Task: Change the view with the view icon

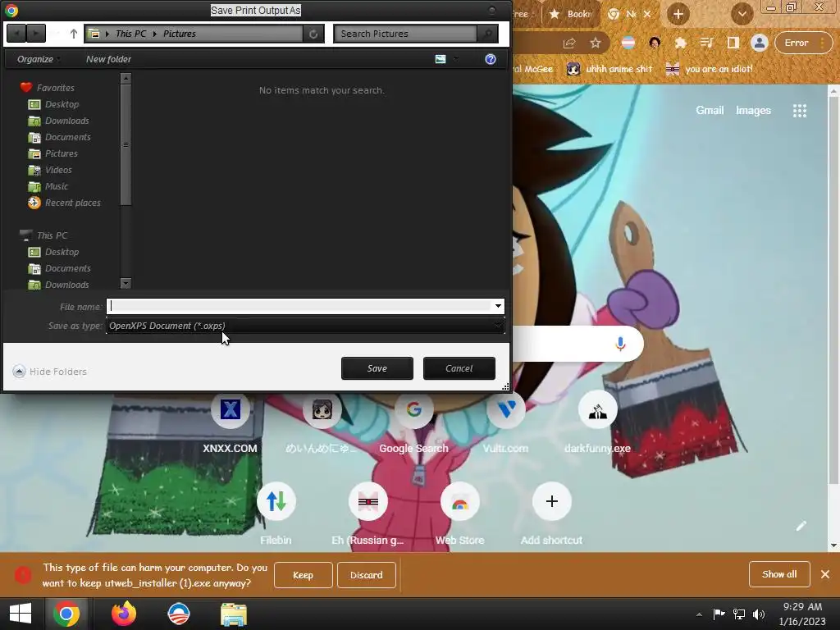Action: [x=441, y=59]
